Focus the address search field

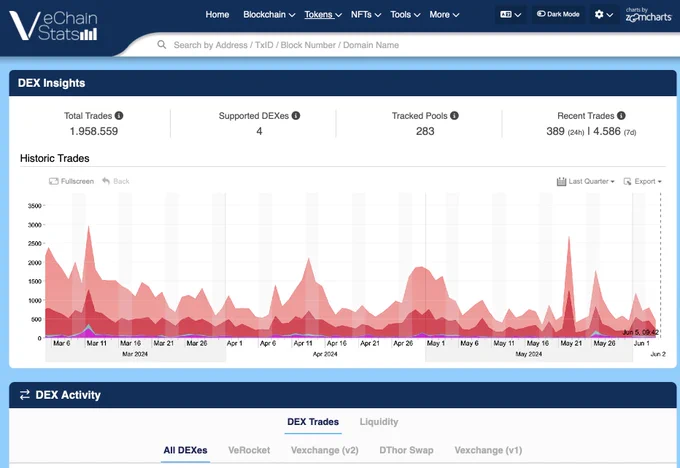(416, 45)
